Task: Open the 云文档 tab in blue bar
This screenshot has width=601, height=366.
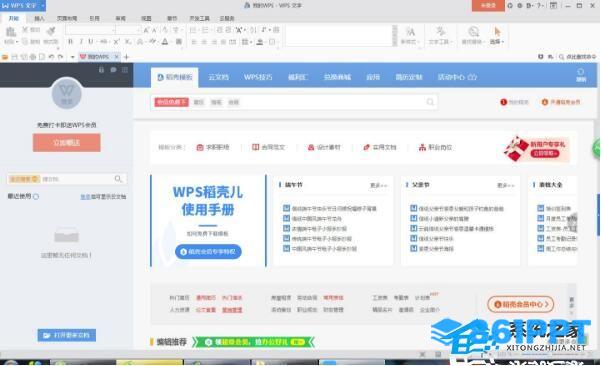Action: (218, 77)
